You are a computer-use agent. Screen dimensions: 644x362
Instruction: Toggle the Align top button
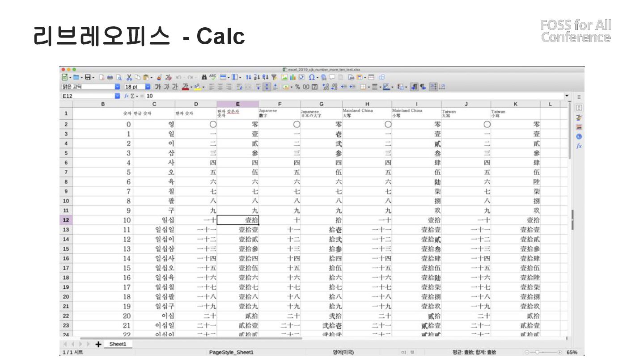point(258,87)
